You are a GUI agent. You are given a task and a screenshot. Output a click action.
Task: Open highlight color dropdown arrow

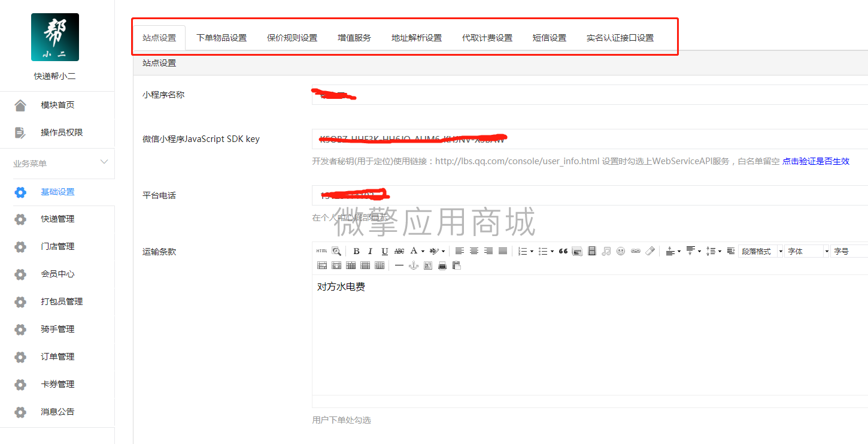pos(443,251)
